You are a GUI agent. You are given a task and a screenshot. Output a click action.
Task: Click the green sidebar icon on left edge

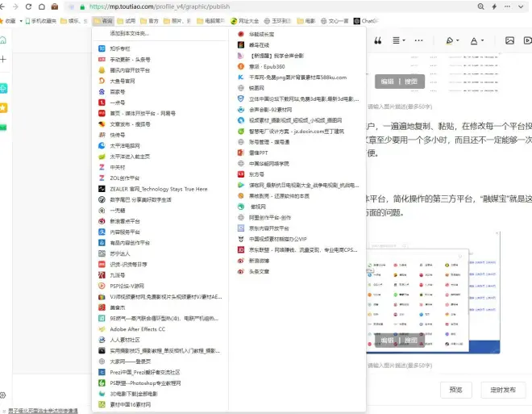[x=4, y=126]
